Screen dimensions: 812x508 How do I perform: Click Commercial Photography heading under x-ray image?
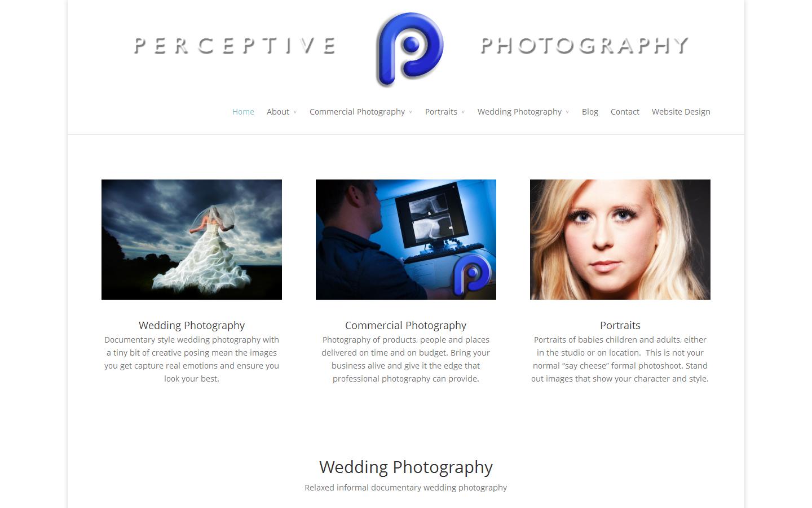pyautogui.click(x=406, y=325)
